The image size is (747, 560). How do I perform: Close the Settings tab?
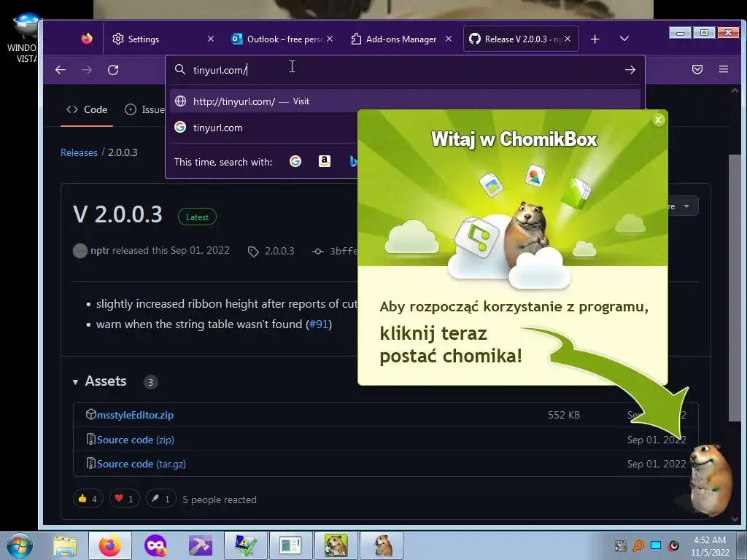point(211,39)
